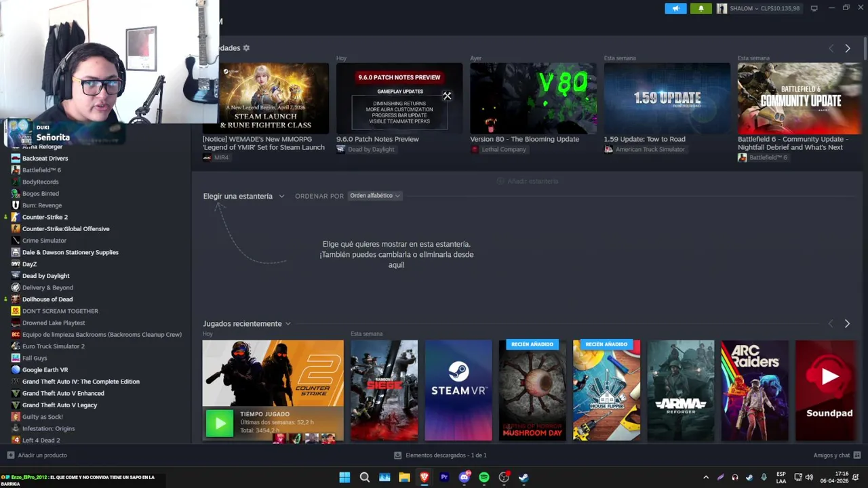The height and width of the screenshot is (488, 868).
Task: Expand 'Elegir una estantería' dropdown
Action: pyautogui.click(x=243, y=196)
